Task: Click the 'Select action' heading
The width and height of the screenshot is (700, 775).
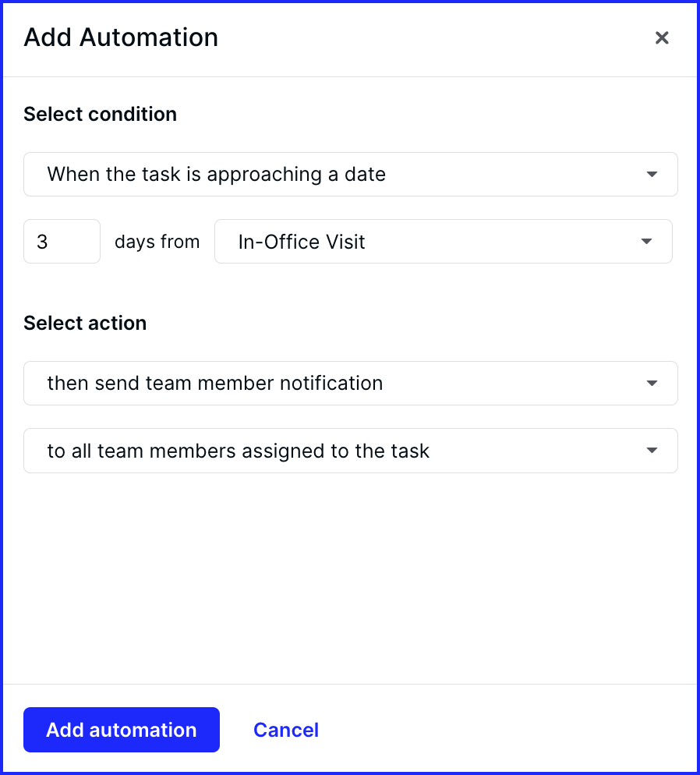Action: pyautogui.click(x=85, y=324)
